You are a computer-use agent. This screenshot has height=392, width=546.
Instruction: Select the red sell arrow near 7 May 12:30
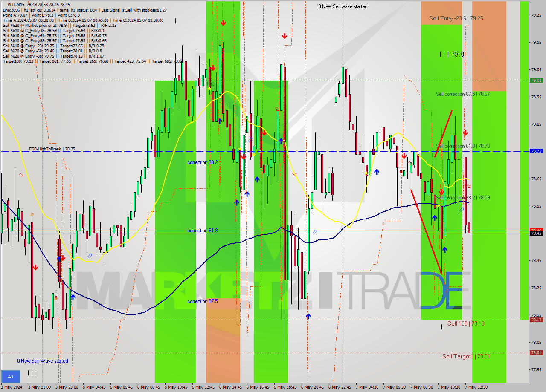465,133
